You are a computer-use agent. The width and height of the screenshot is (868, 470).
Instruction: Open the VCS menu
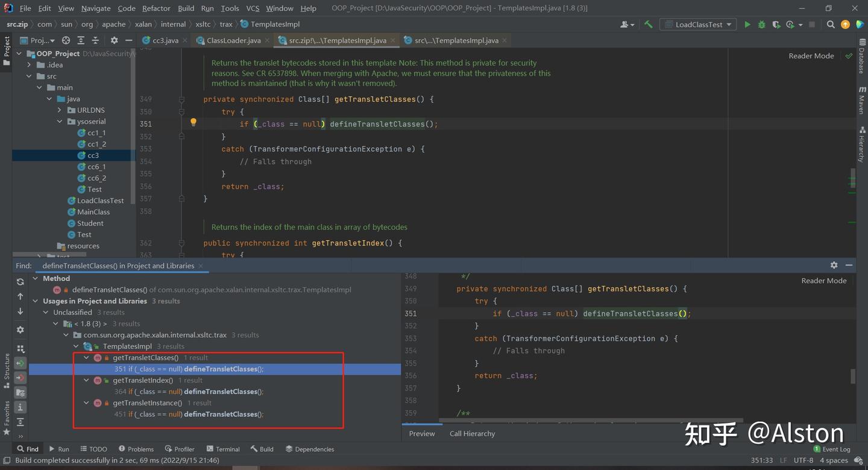(253, 8)
